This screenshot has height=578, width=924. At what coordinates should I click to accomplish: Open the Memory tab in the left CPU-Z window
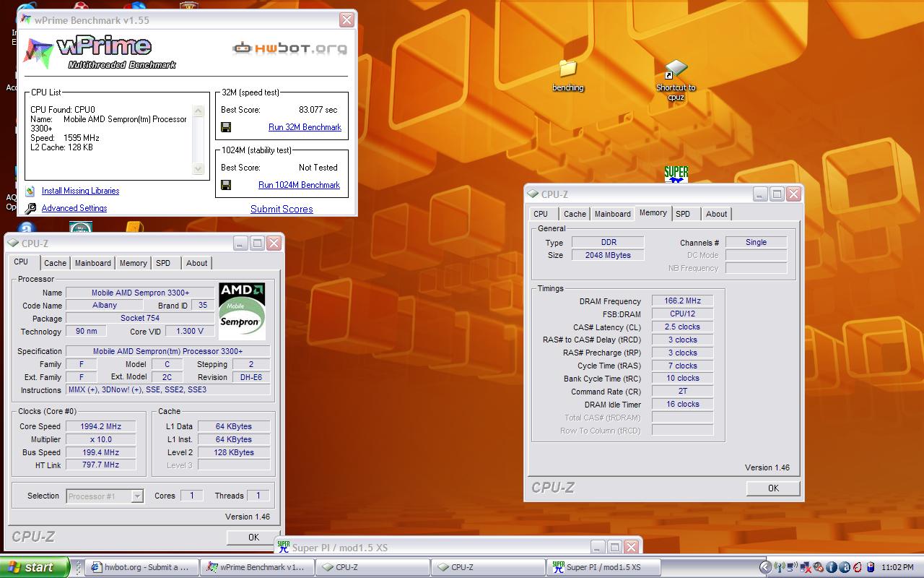[134, 263]
